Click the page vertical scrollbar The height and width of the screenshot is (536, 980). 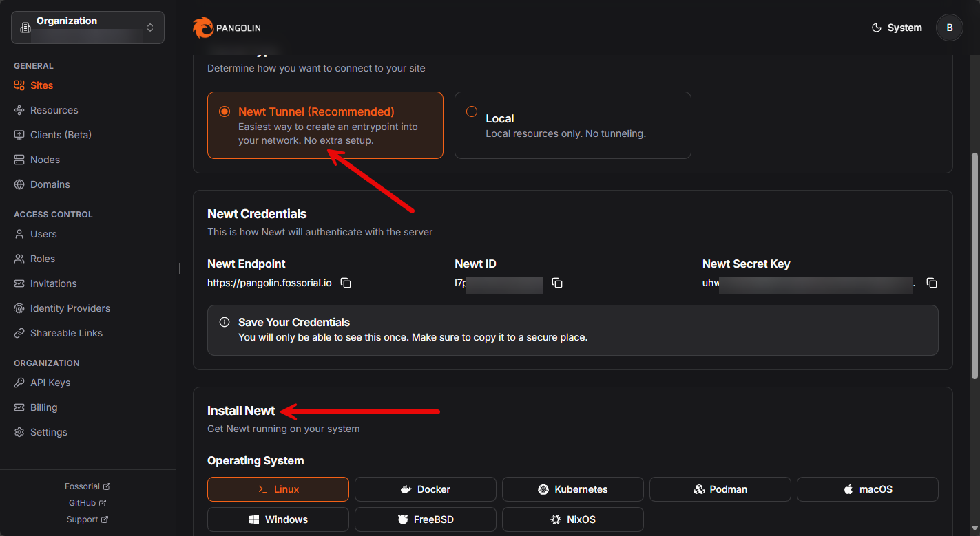[x=974, y=265]
